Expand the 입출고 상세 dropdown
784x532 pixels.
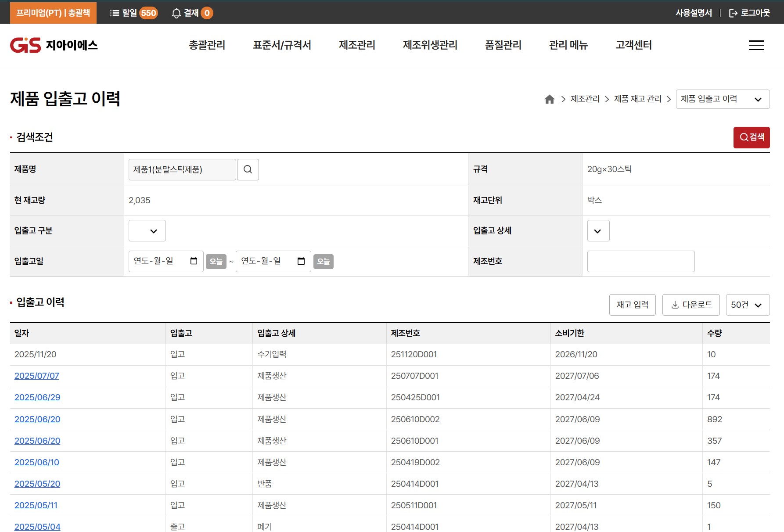[x=598, y=231]
